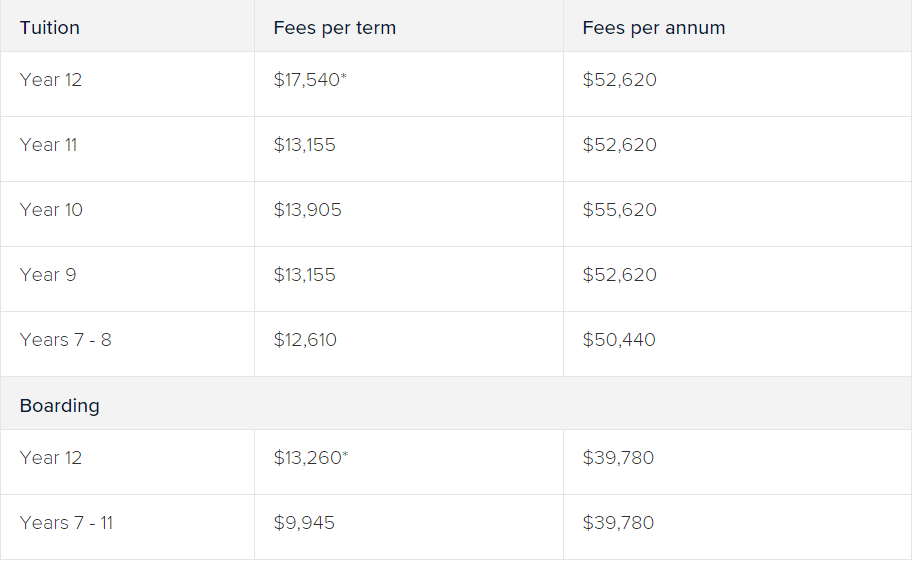Click the $55,620 annual fee cell

[620, 210]
